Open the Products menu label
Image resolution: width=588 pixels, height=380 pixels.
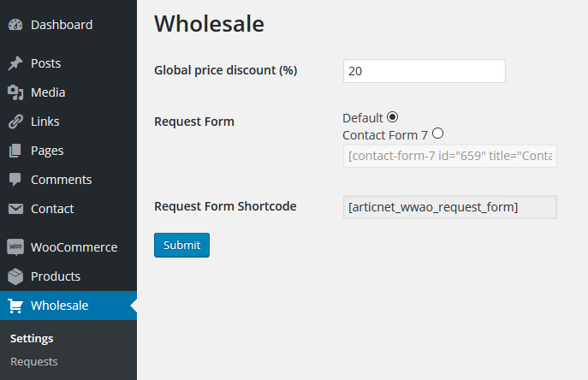pos(56,276)
